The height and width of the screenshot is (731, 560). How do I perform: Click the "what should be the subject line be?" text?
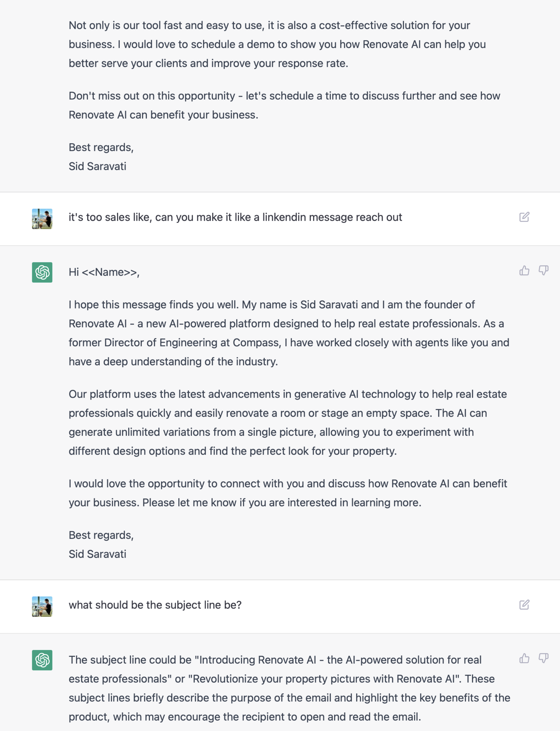[x=155, y=605]
